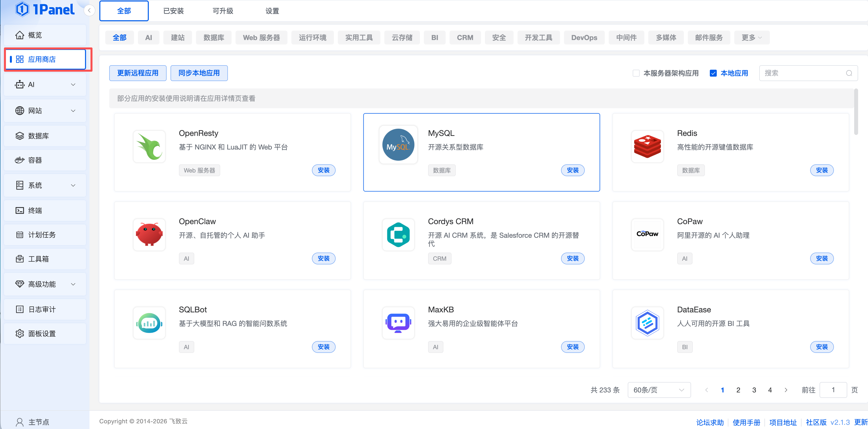The height and width of the screenshot is (429, 868).
Task: Collapse sidebar with arrow icon
Action: click(89, 10)
